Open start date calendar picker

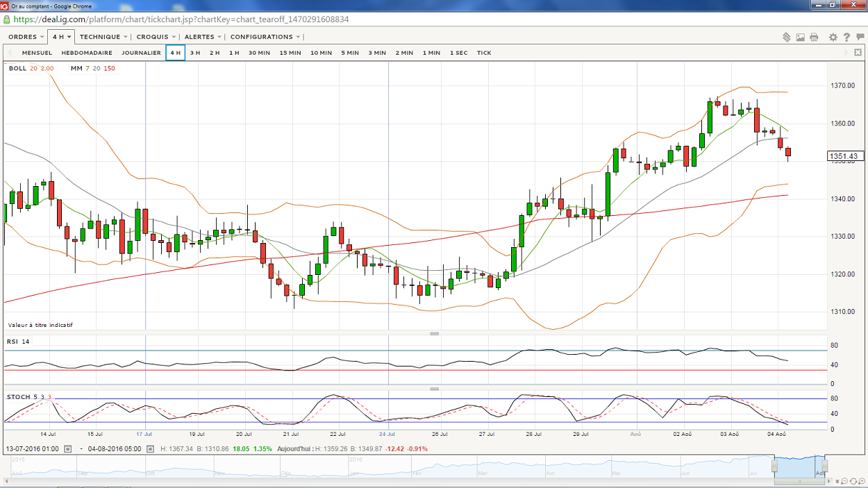point(67,449)
